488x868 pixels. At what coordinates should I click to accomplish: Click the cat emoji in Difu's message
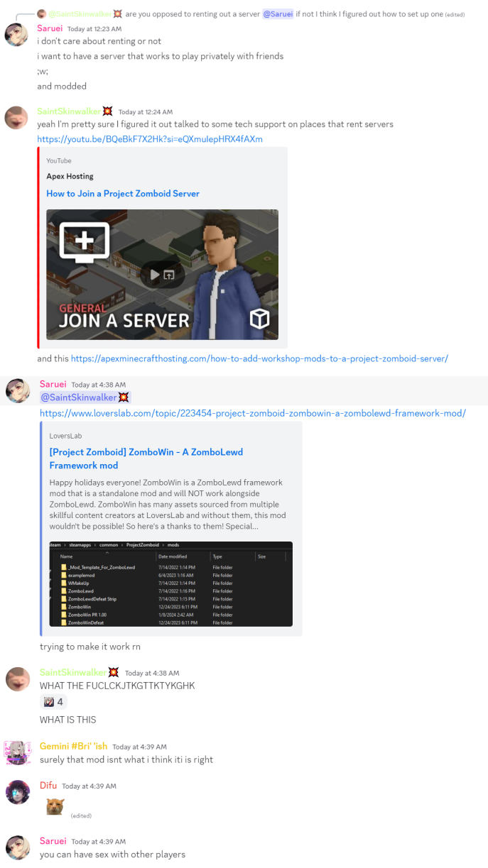click(x=55, y=806)
